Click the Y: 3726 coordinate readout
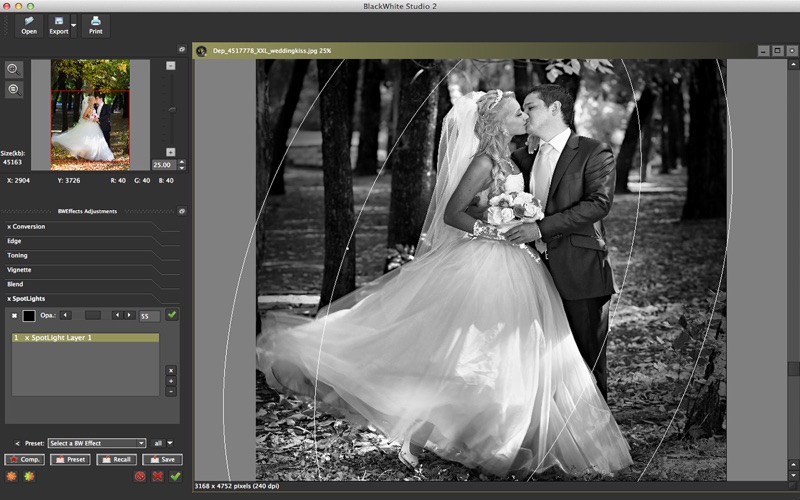Screen dimensions: 800x500 [x=69, y=181]
